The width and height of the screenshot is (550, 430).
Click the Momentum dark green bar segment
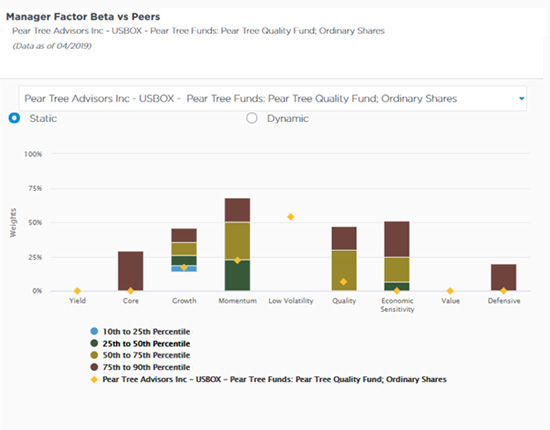[237, 276]
